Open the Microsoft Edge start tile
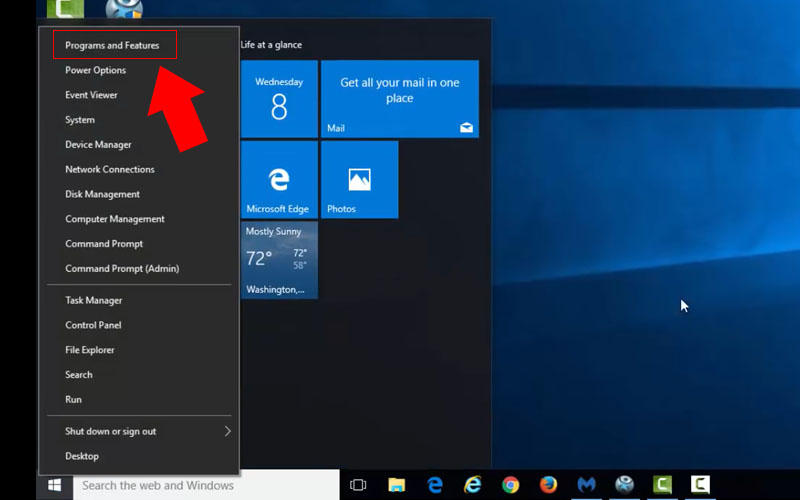Screen dimensions: 800x500 pos(279,179)
